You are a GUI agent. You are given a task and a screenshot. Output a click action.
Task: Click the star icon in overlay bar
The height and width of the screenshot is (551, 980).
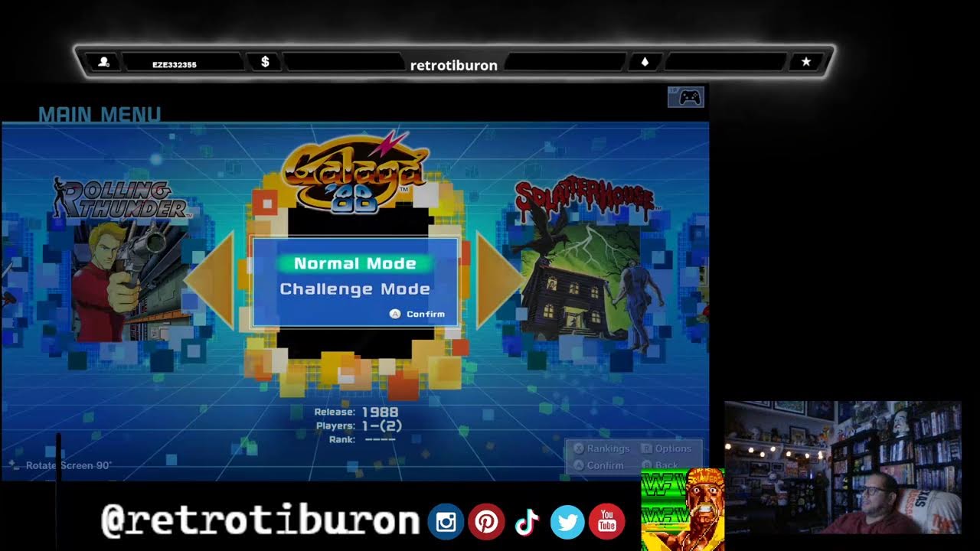(x=805, y=62)
